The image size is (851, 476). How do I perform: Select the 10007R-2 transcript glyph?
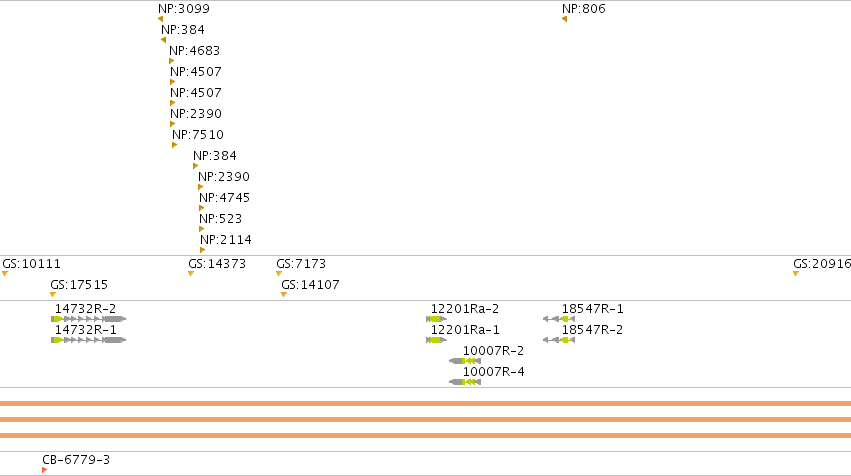[x=465, y=361]
